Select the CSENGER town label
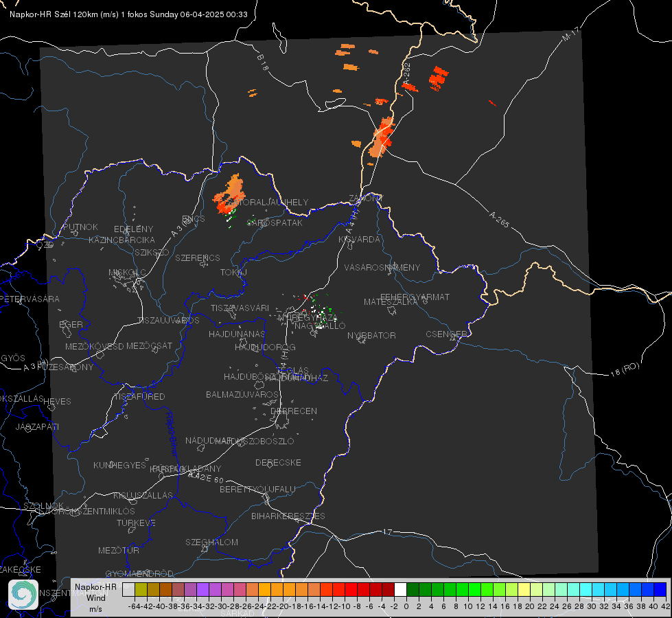Viewport: 672px width, 618px height. [446, 334]
